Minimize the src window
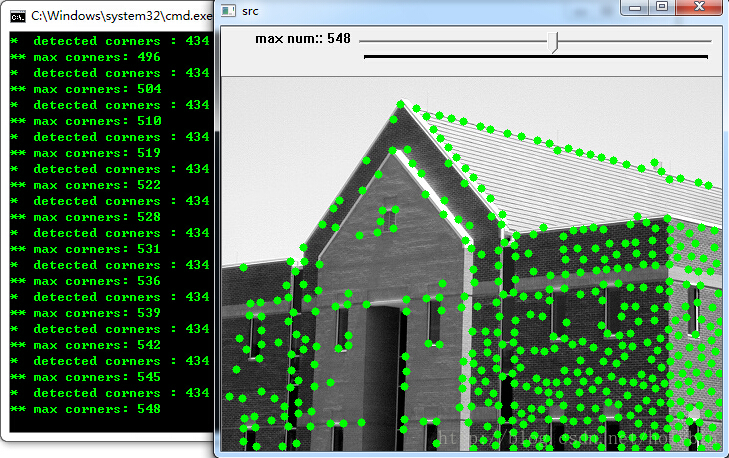729x458 pixels. pos(636,6)
